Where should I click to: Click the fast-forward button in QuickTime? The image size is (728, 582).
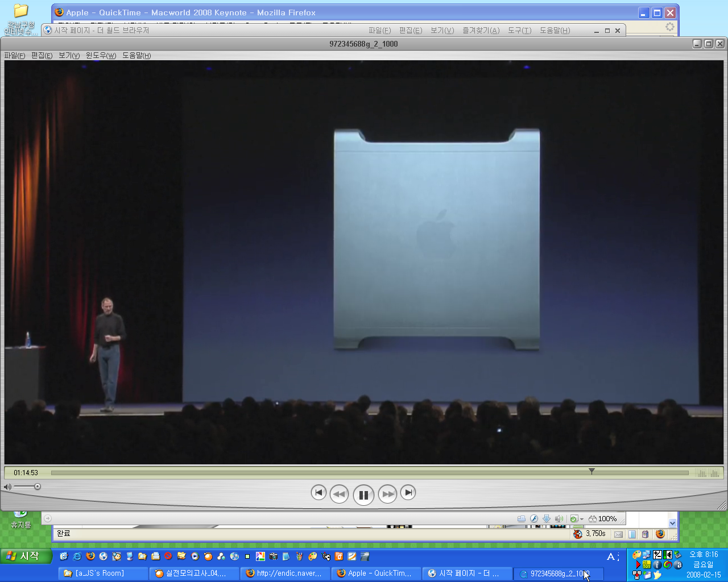click(x=388, y=494)
